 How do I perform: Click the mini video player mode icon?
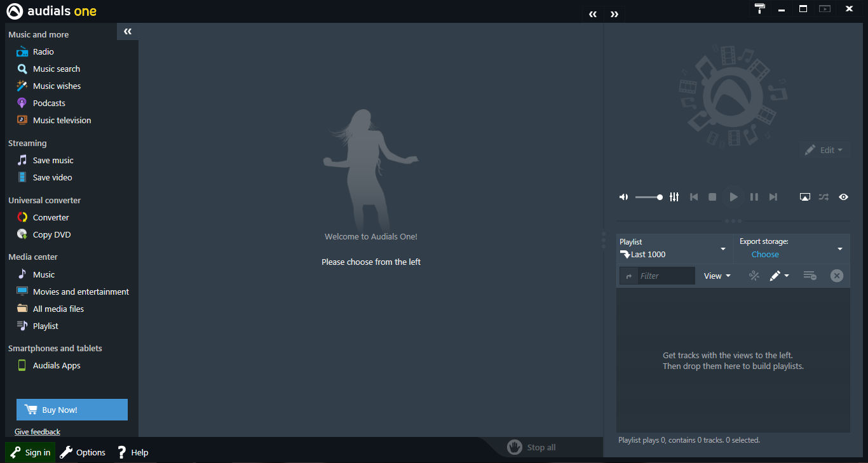(825, 9)
